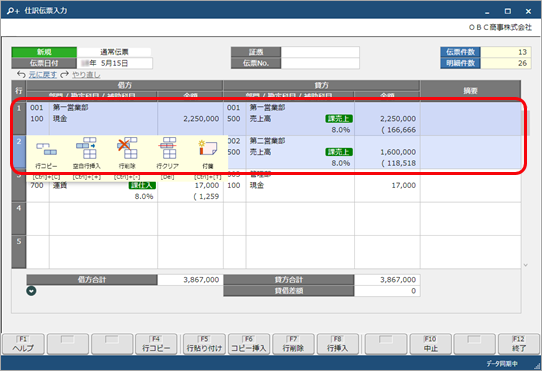Click the scroll-down arrow of the grid
Image resolution: width=542 pixels, height=371 pixels.
point(525,265)
